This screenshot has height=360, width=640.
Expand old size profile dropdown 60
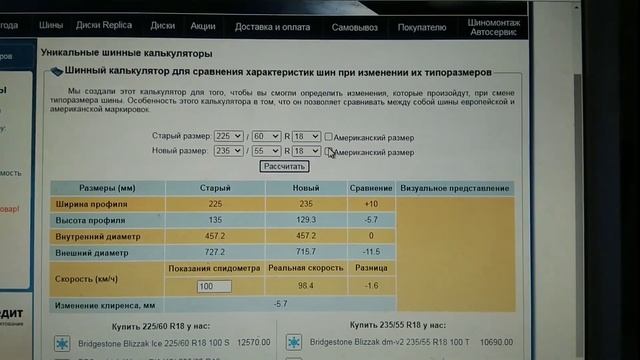point(266,136)
